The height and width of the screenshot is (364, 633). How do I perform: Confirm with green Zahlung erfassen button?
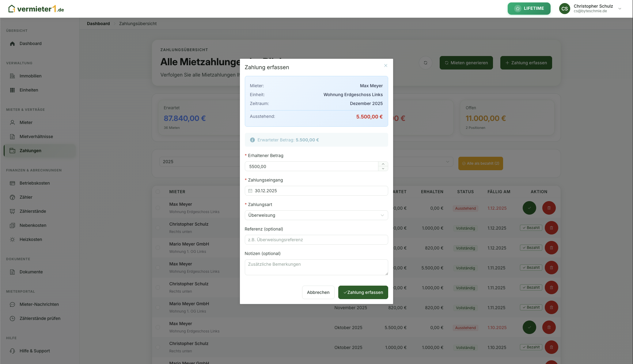363,292
